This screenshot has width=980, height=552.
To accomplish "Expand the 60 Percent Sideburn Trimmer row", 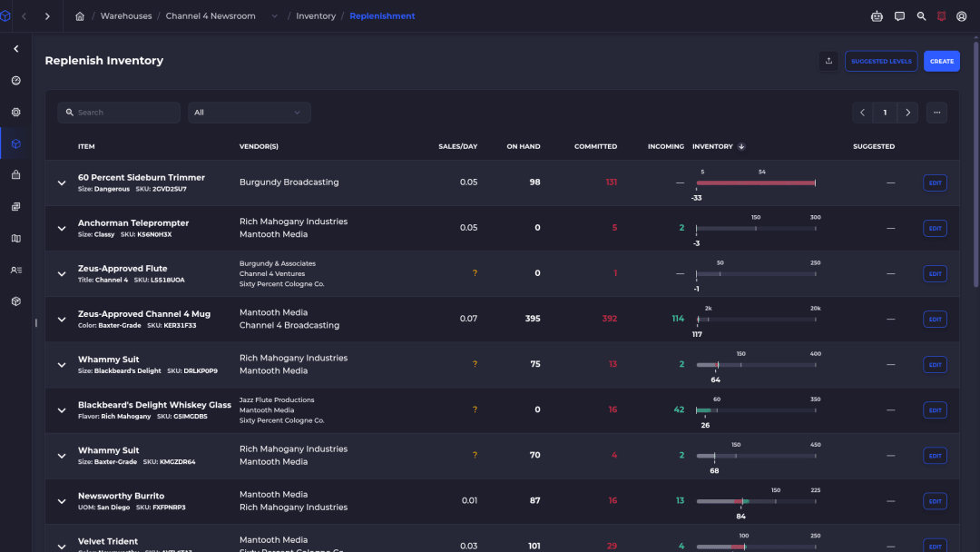I will [x=62, y=183].
